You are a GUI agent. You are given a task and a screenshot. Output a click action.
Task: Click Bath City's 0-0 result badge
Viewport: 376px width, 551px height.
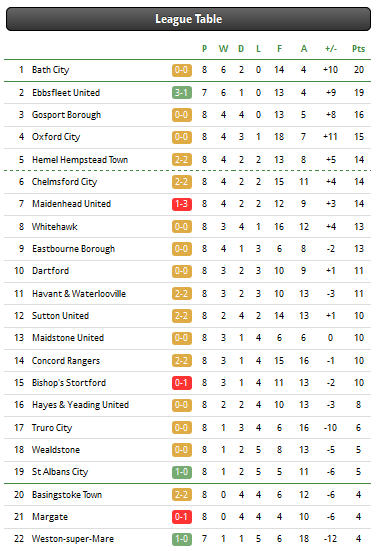click(x=182, y=70)
